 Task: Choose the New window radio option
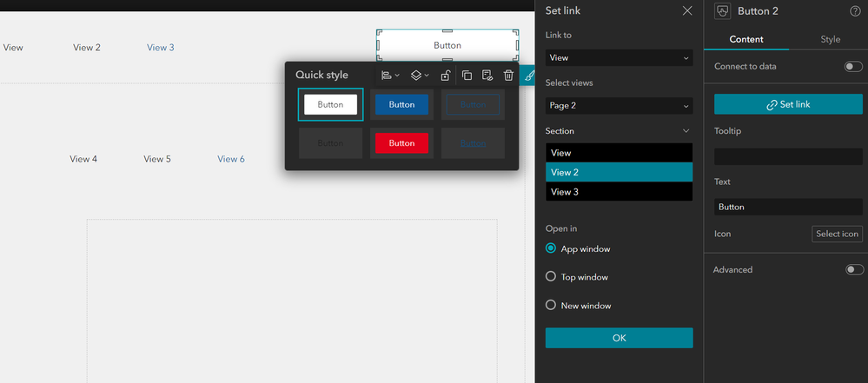(x=551, y=305)
